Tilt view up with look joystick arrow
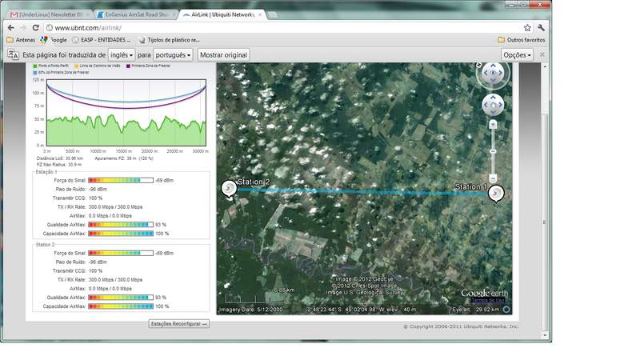Image resolution: width=640 pixels, height=364 pixels. point(493,65)
